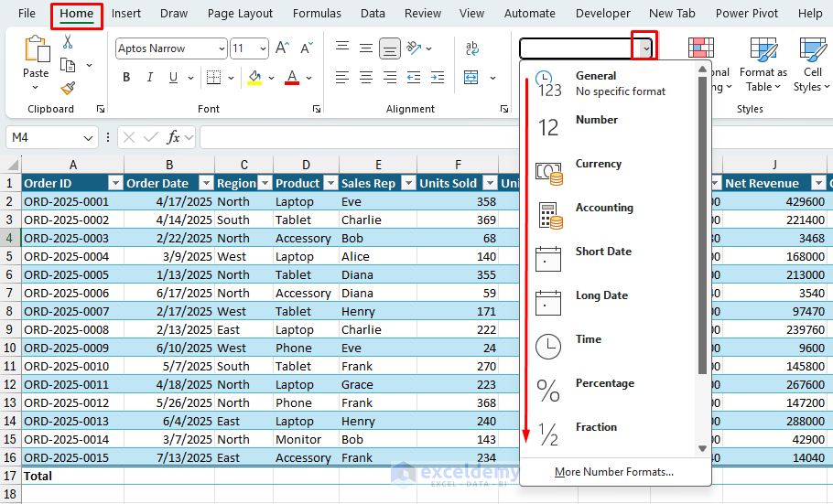The height and width of the screenshot is (504, 833).
Task: Click the Copy icon
Action: pyautogui.click(x=68, y=65)
